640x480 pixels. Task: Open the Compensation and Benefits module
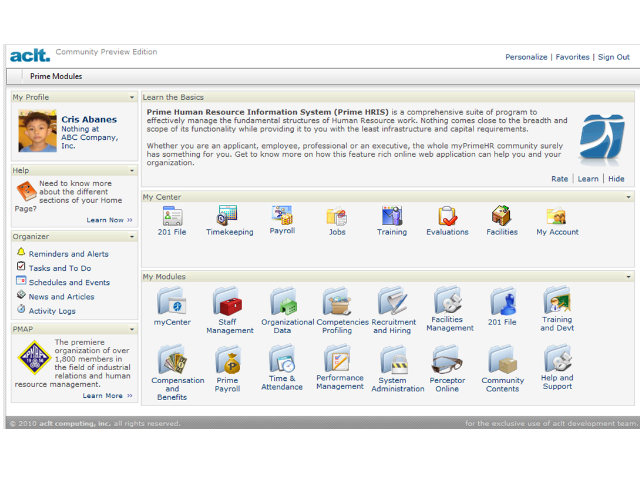(x=172, y=359)
